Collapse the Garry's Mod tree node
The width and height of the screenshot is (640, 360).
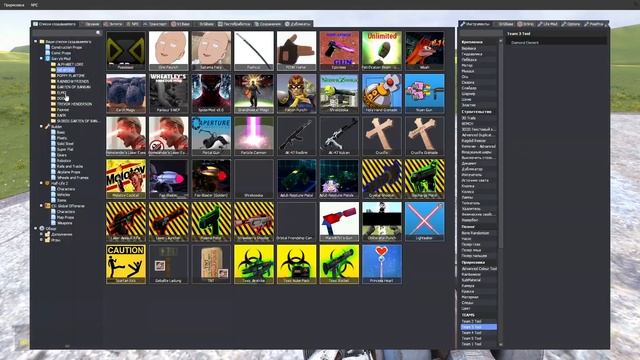(x=41, y=58)
